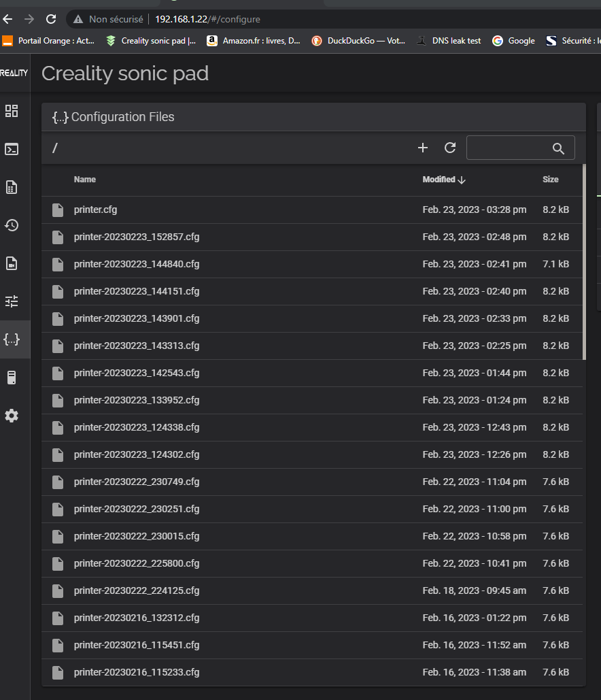The image size is (601, 700).
Task: Open the Timelapse file sidebar icon
Action: click(12, 263)
